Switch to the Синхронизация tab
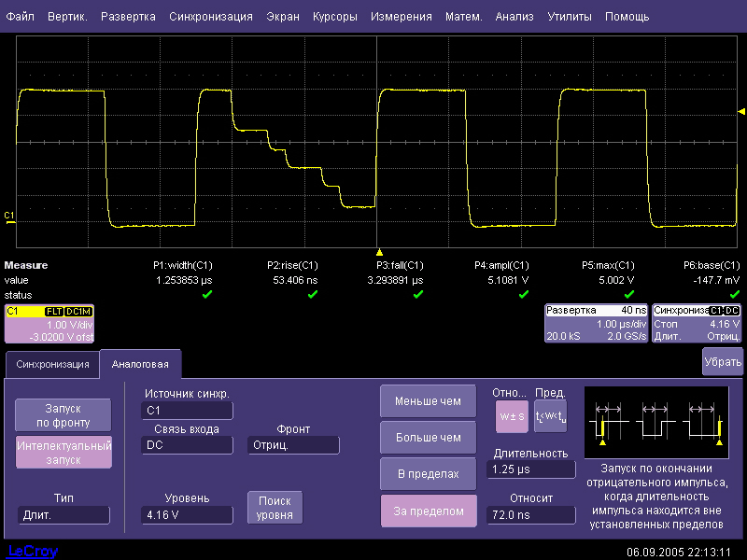Viewport: 747px width, 560px height. click(51, 364)
